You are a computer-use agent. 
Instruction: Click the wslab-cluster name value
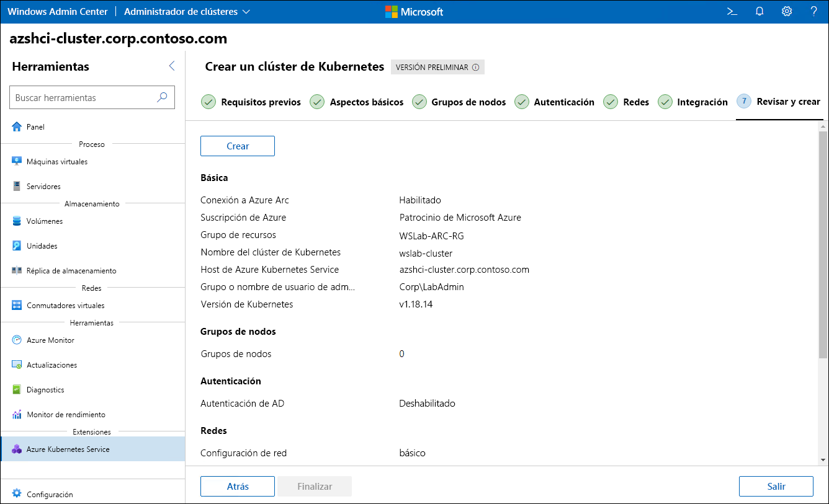point(426,253)
